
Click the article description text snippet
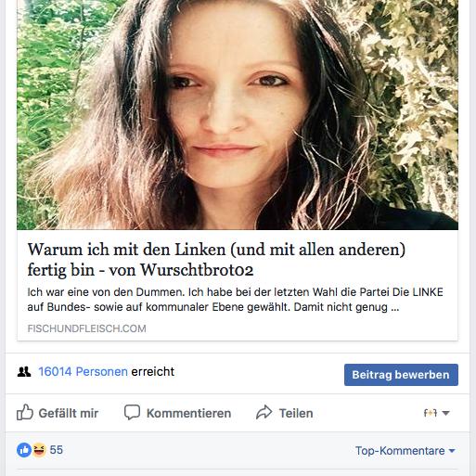[235, 300]
